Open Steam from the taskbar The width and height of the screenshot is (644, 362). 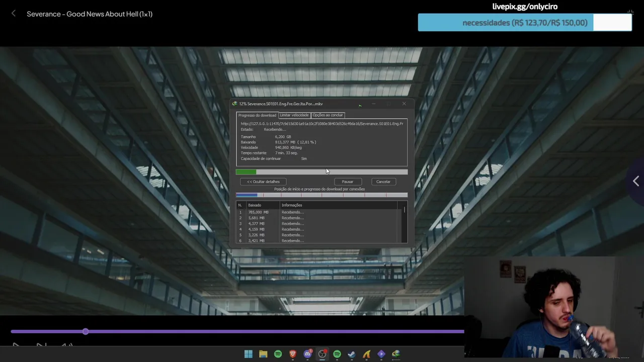(352, 354)
